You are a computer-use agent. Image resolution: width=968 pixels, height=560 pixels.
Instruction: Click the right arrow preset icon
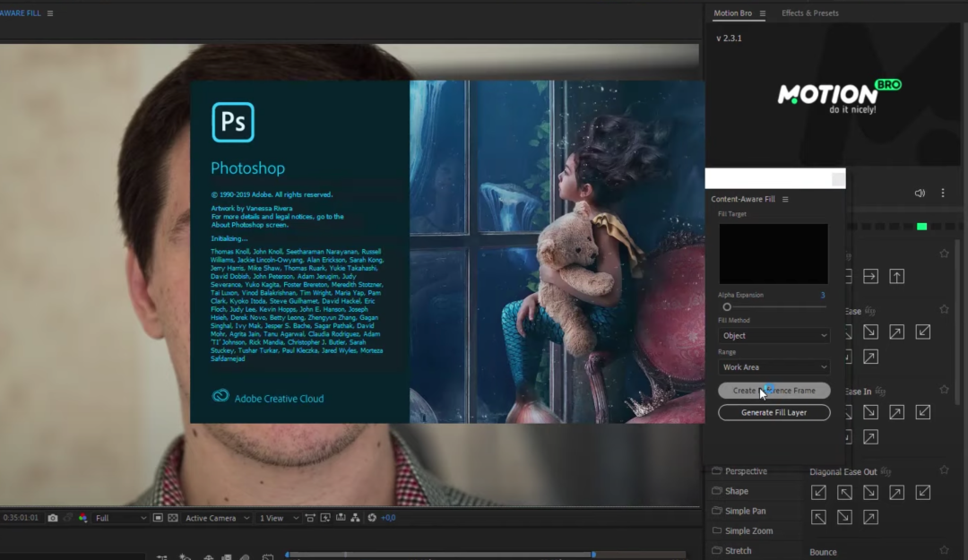(869, 277)
